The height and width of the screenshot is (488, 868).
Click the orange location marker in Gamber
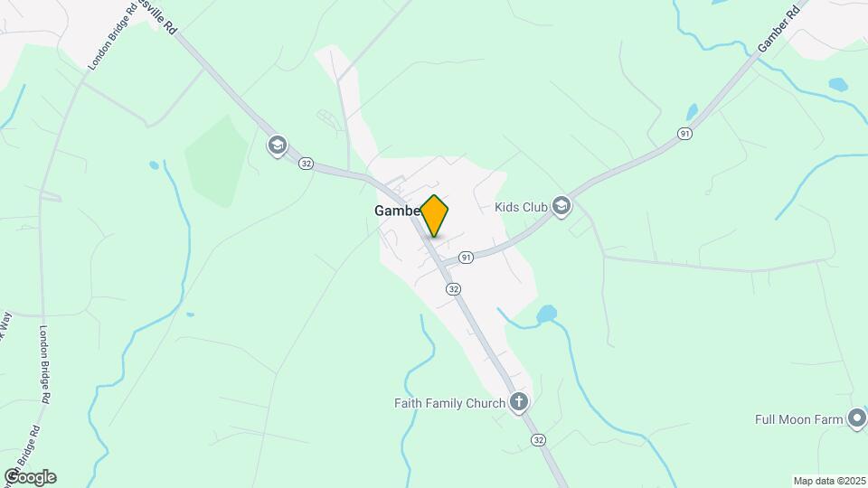434,216
